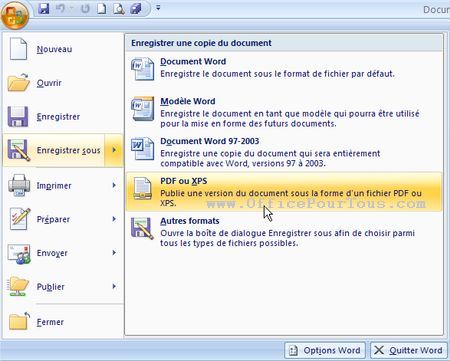Viewport: 450px width, 361px height.
Task: Expand the Enregistrer sous submenu arrow
Action: (114, 150)
